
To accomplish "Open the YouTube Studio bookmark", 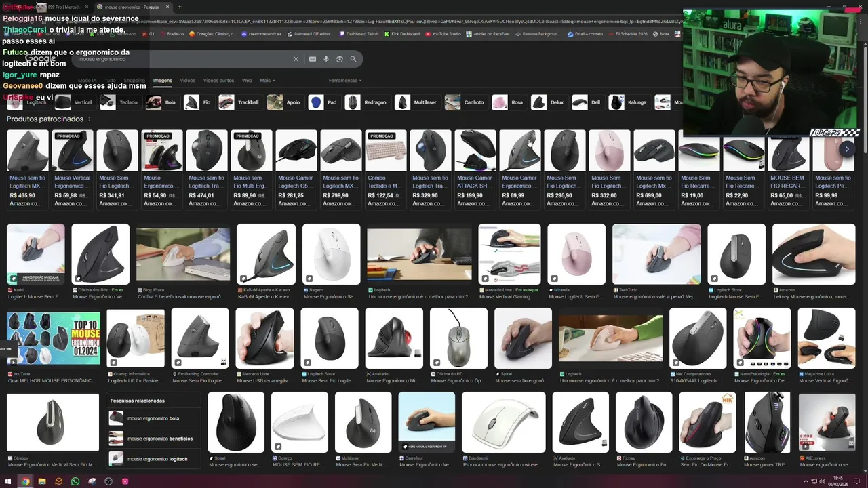I will [443, 34].
